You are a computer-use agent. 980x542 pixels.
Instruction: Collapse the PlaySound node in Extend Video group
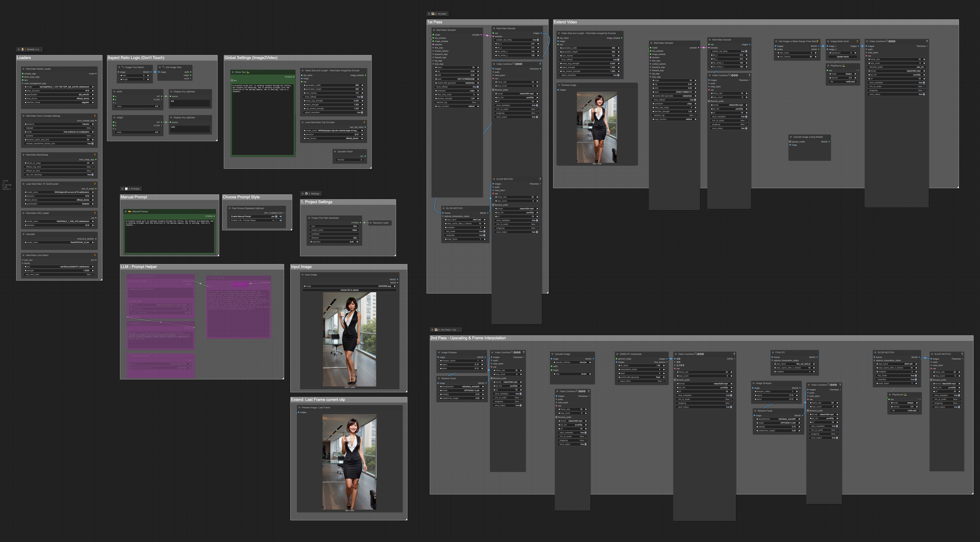coord(828,66)
